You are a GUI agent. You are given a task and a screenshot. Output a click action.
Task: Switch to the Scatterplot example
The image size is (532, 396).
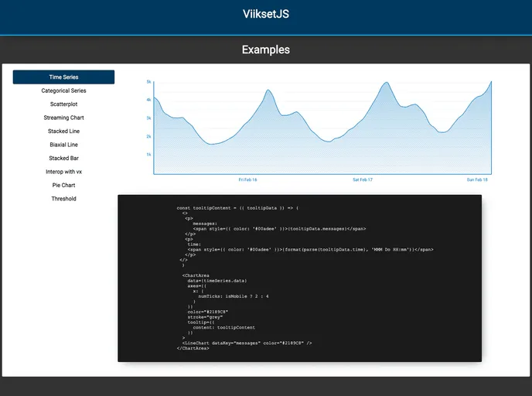pos(63,104)
